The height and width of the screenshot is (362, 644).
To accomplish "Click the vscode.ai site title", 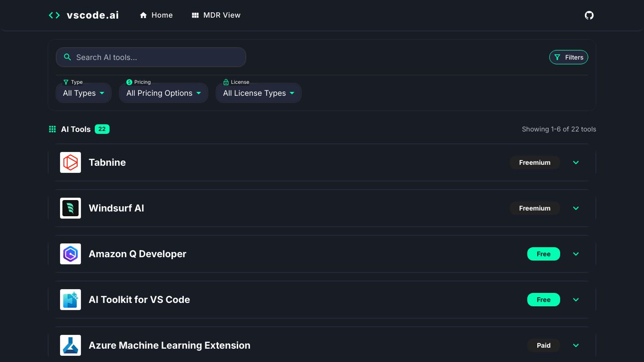I will point(93,15).
